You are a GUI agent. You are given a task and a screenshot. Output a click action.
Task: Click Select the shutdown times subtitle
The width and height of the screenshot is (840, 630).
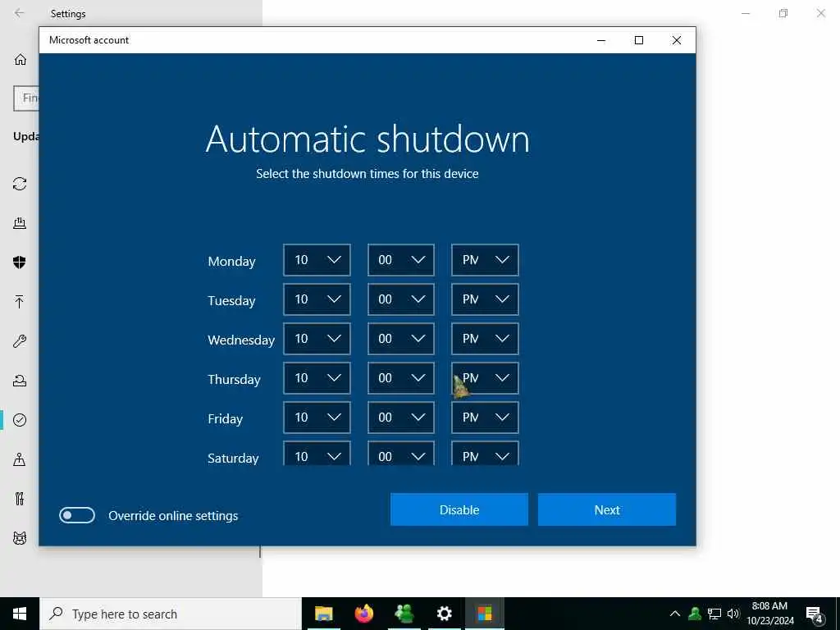pyautogui.click(x=367, y=174)
